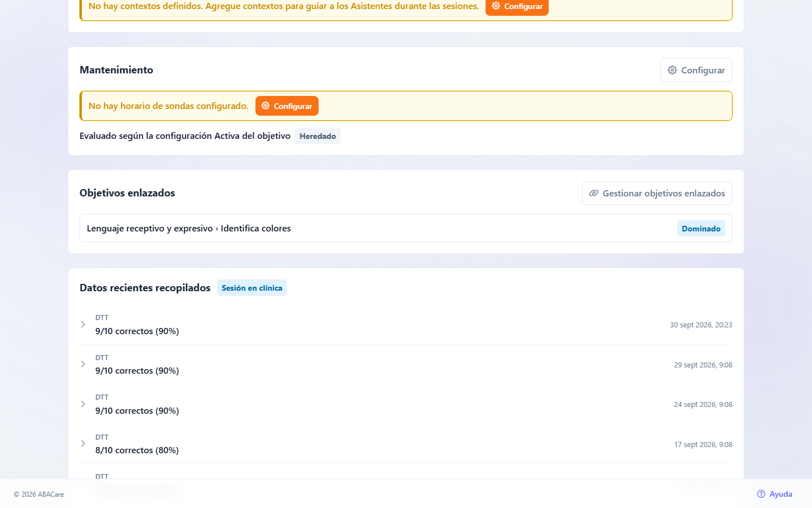812x508 pixels.
Task: Click the timestamp 29 sept 2026, 9:08
Action: point(703,365)
